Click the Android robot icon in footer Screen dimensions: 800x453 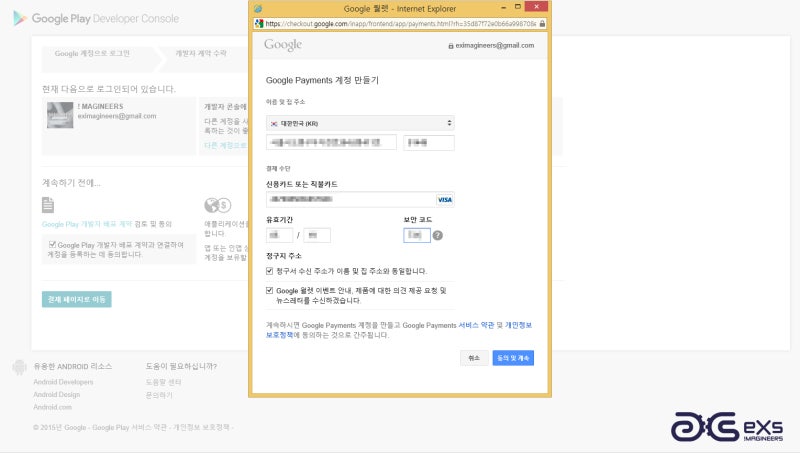tap(19, 367)
